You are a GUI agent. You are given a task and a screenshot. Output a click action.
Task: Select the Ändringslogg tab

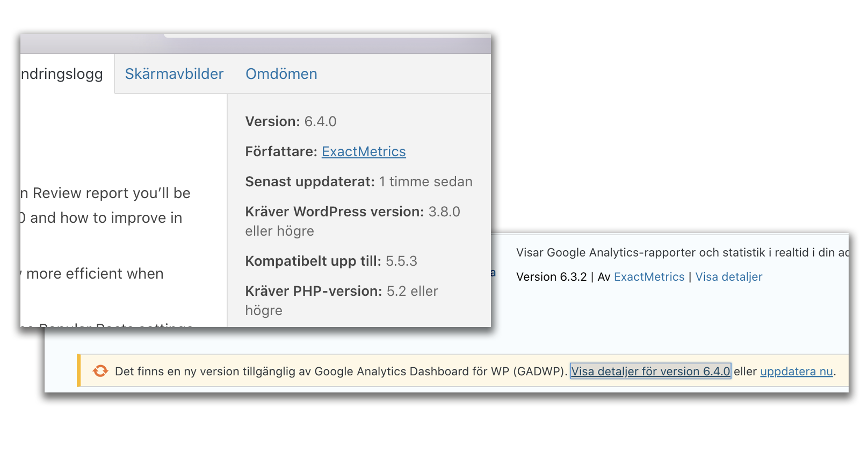click(x=63, y=74)
